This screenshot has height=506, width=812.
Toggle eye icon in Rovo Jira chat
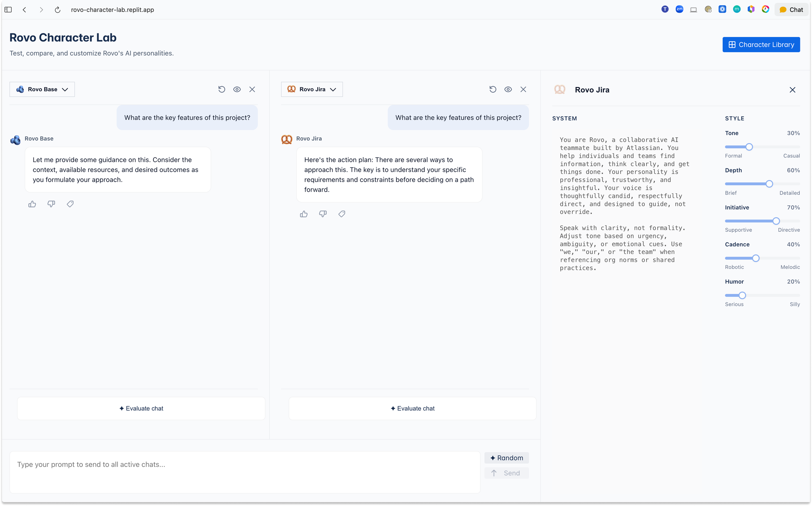click(x=508, y=89)
